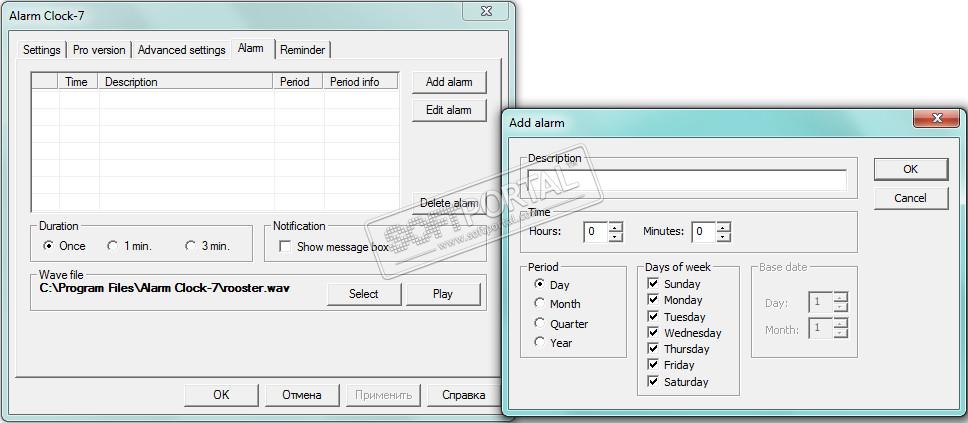Image resolution: width=968 pixels, height=423 pixels.
Task: Click the Delete alarm button
Action: pos(449,203)
